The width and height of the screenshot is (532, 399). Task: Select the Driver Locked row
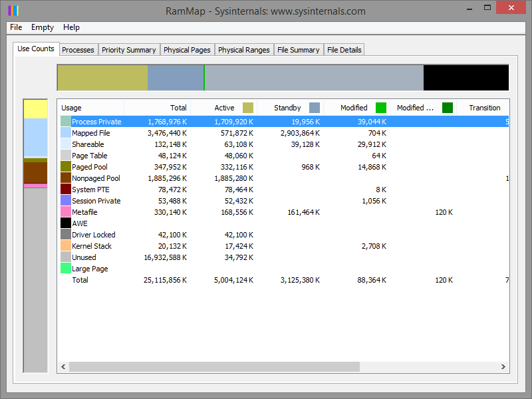[93, 235]
